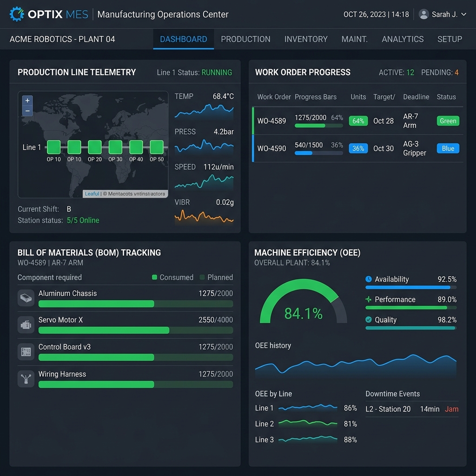Click the RUNNING line status text
Screen dimensions: 476x476
pos(217,72)
